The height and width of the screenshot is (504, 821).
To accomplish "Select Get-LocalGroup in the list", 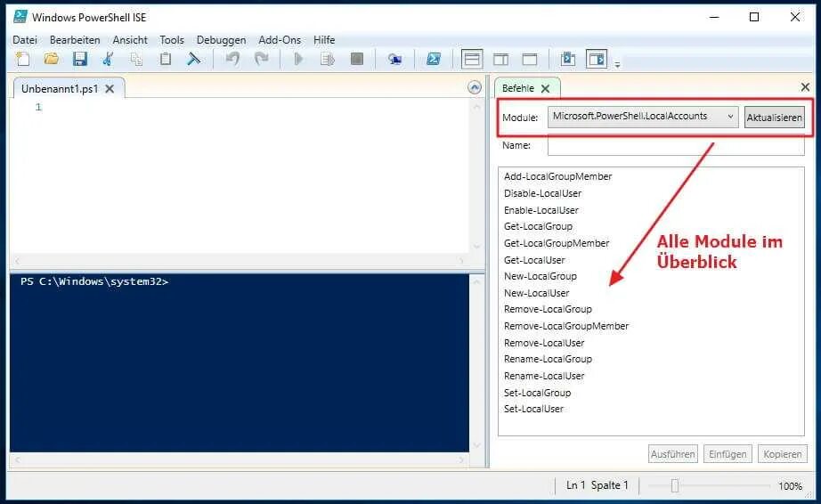I will pos(538,226).
